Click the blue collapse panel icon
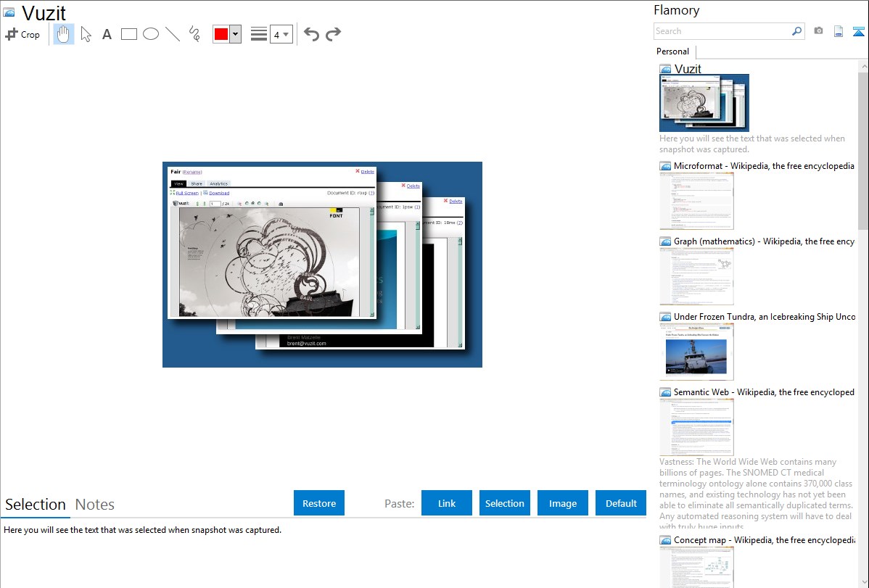This screenshot has height=588, width=869. pos(858,31)
